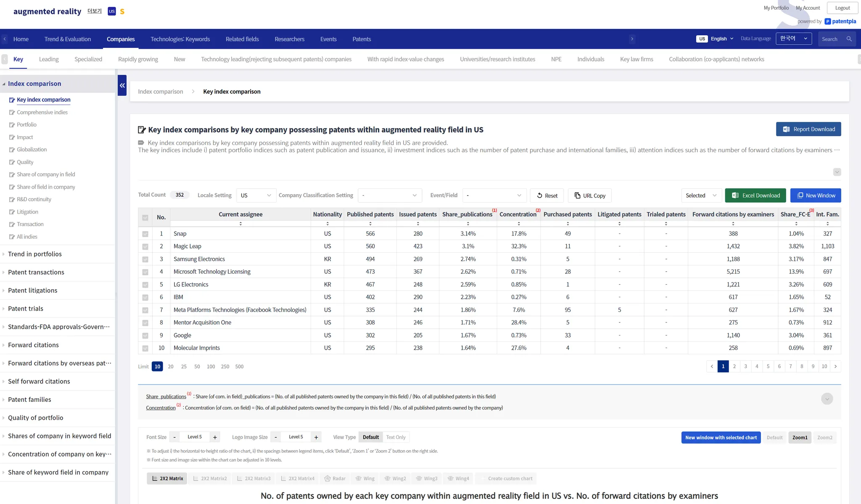The image size is (861, 504).
Task: Expand the Patent transactions sidebar section
Action: coord(36,272)
